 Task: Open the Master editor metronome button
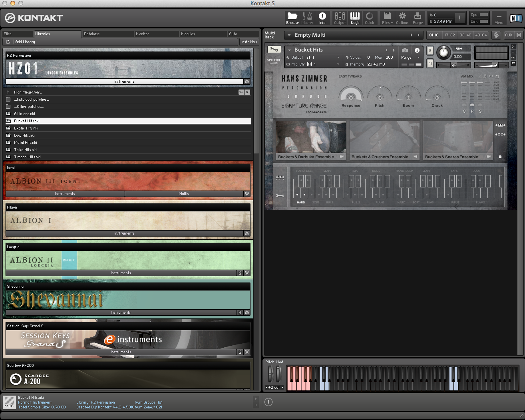pos(307,18)
